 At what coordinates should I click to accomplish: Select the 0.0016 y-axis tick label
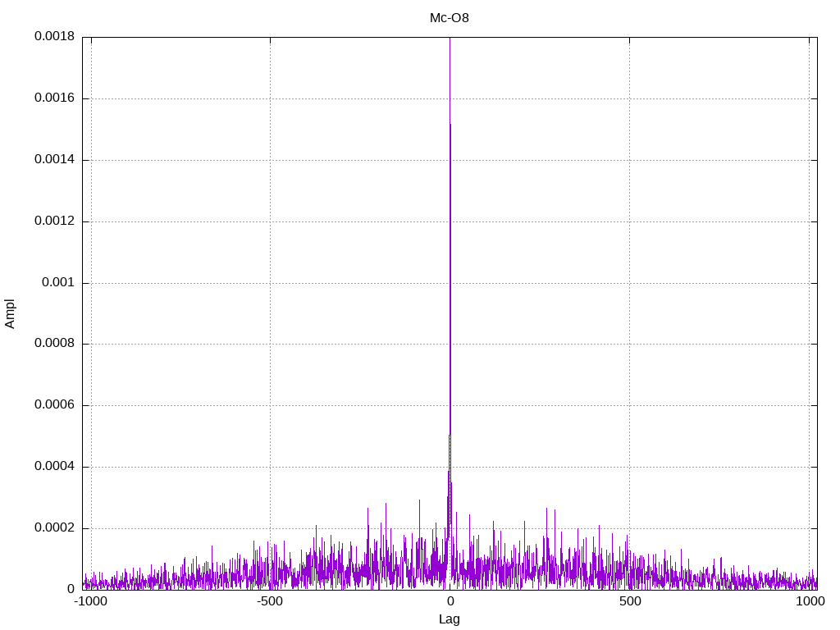tap(54, 98)
